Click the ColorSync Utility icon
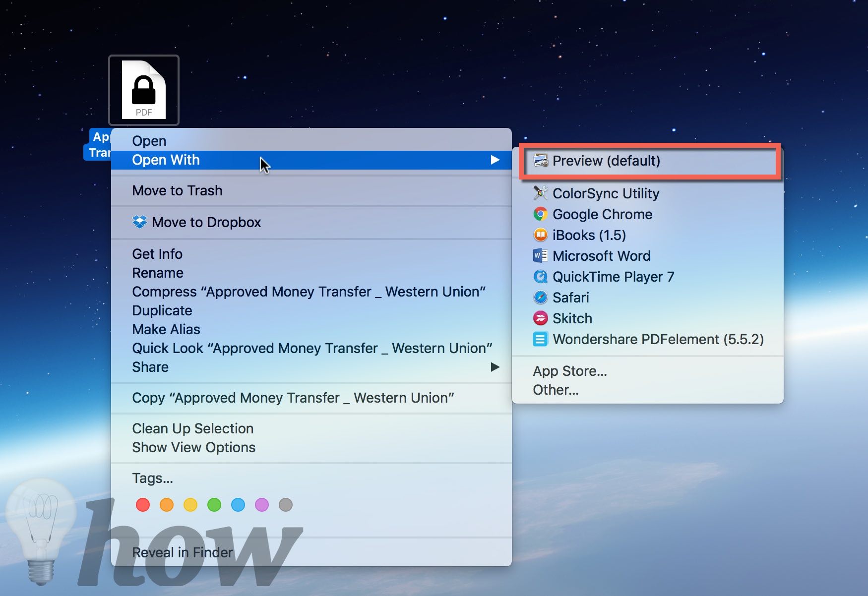The width and height of the screenshot is (868, 596). tap(541, 193)
